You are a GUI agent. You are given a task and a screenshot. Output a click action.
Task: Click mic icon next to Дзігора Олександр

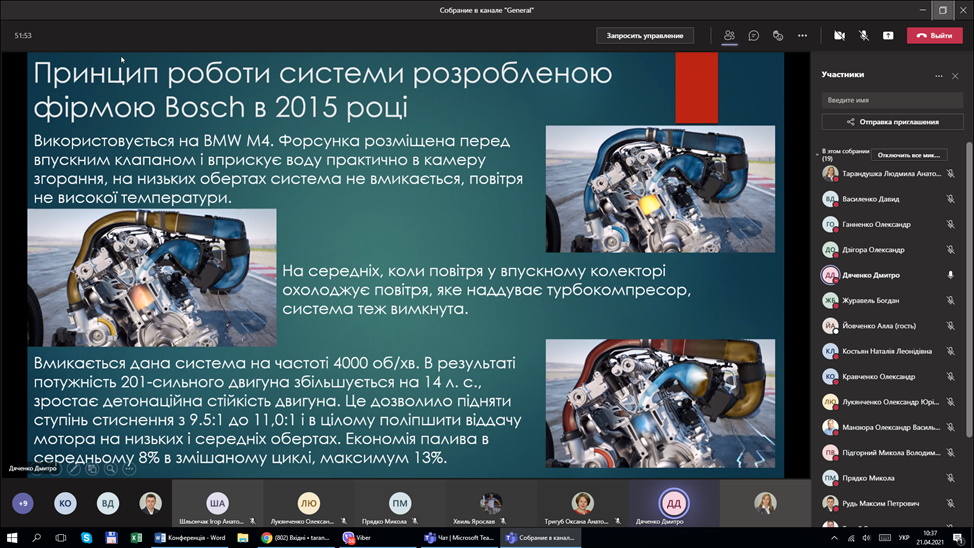[x=950, y=250]
